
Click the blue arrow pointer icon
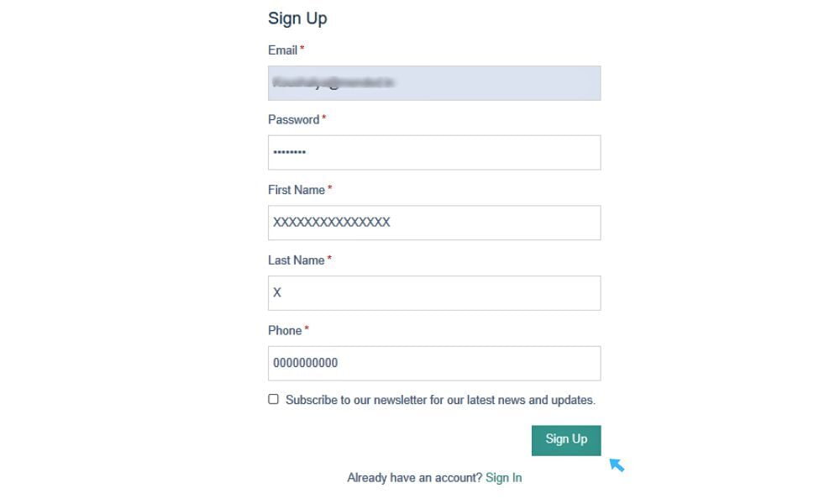tap(617, 464)
